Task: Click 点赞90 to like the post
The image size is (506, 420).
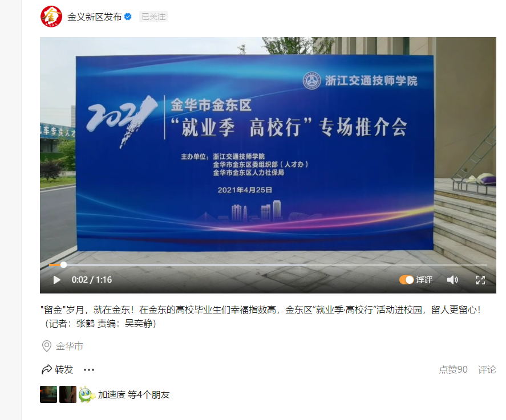Action: coord(453,369)
